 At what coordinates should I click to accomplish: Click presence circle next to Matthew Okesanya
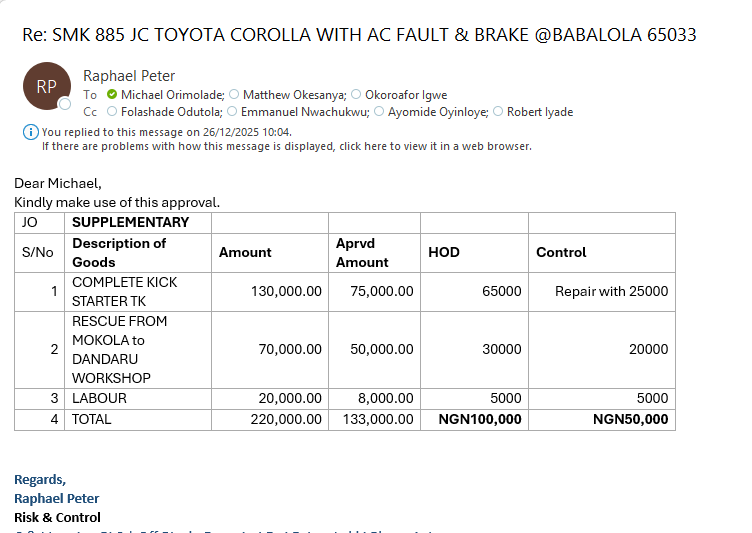pos(234,94)
